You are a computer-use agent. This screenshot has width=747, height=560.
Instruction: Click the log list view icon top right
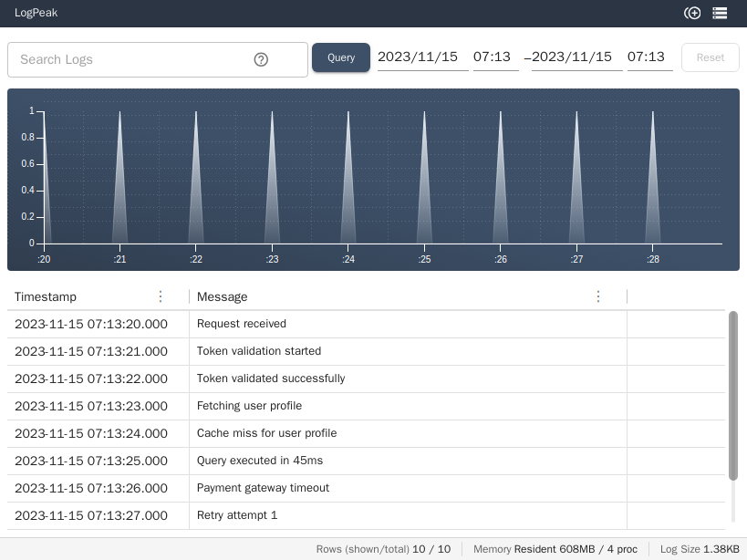point(720,13)
